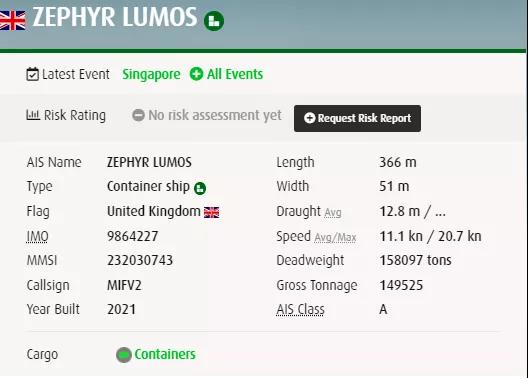528x378 pixels.
Task: Click the green Containers cargo icon
Action: 124,355
